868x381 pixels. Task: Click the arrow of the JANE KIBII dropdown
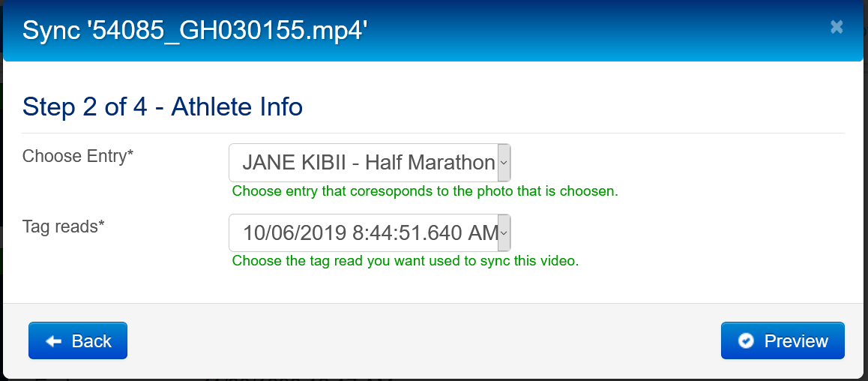(504, 163)
